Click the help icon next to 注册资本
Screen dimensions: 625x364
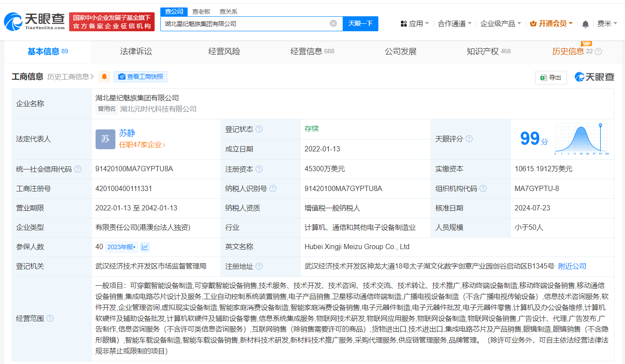[259, 169]
